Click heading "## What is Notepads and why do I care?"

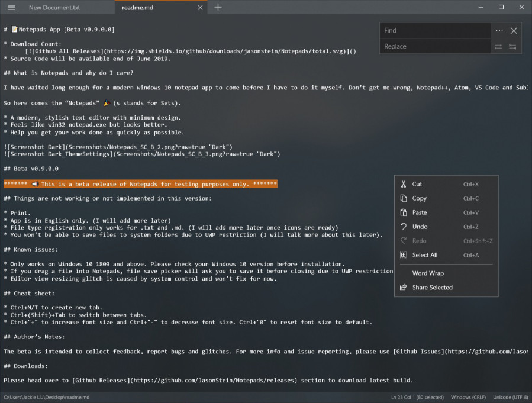[69, 73]
